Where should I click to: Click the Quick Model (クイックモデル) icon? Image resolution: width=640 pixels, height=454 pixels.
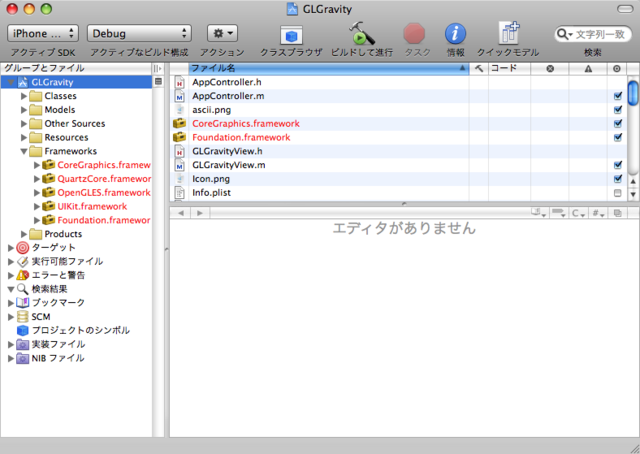click(509, 33)
